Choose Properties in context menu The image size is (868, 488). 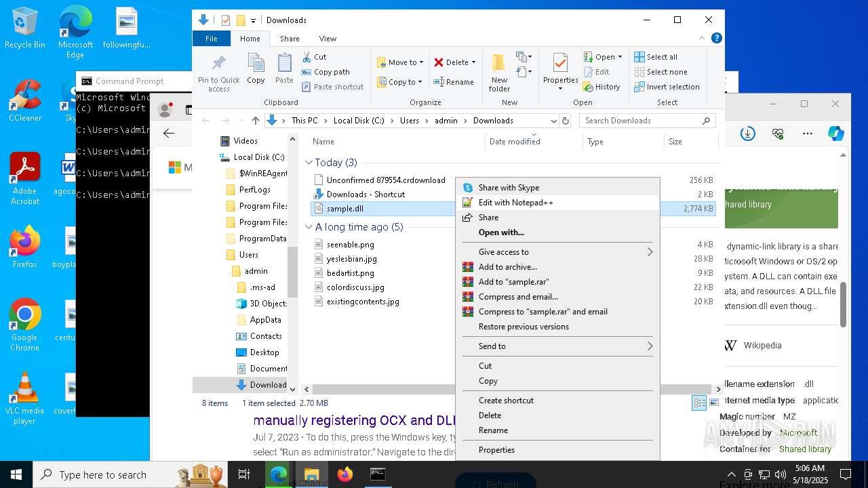pyautogui.click(x=557, y=450)
